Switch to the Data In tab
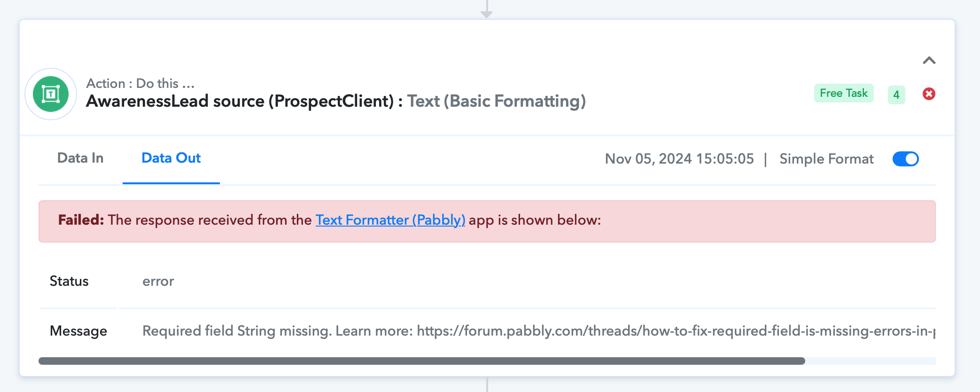 click(80, 158)
